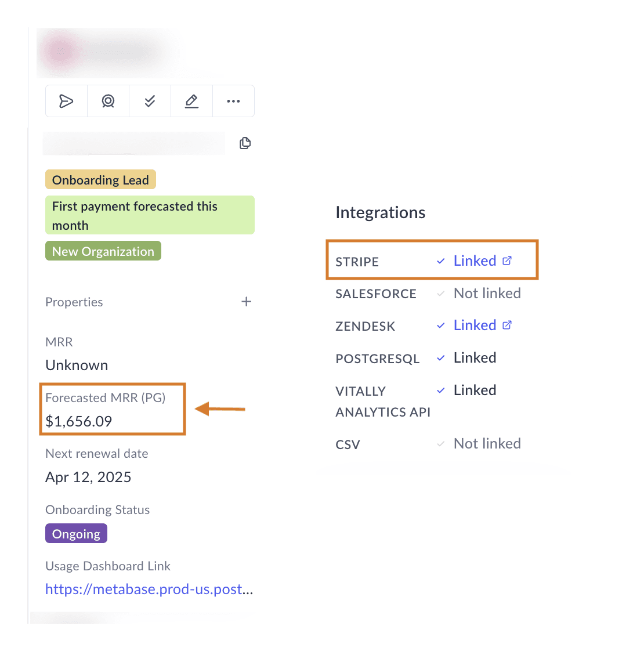644x651 pixels.
Task: View tasks with the double checkmark icon
Action: click(x=149, y=100)
